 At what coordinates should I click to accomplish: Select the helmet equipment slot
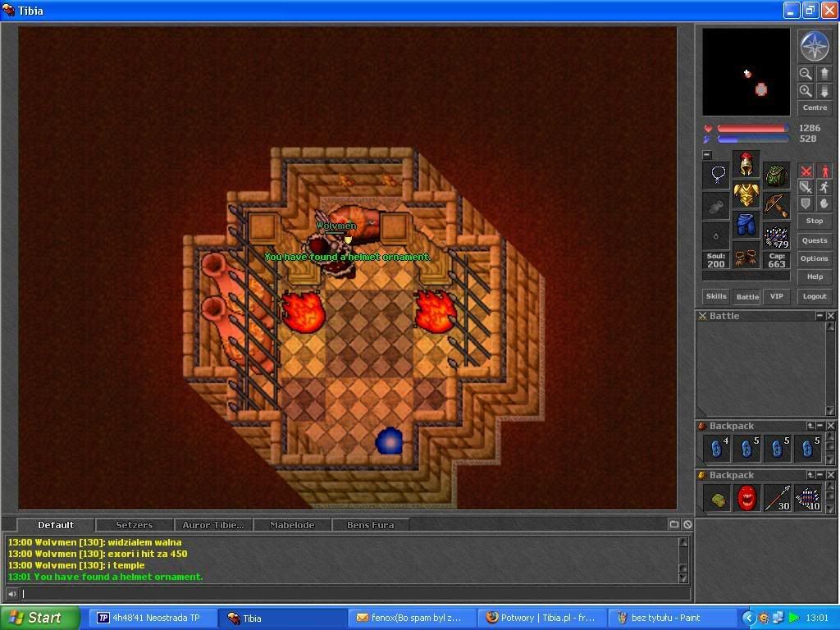click(x=746, y=164)
